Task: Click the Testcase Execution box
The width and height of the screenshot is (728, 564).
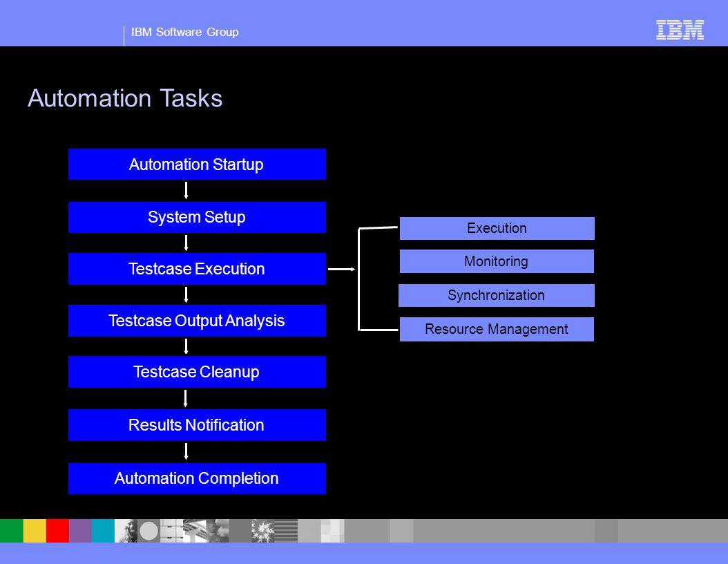Action: point(197,269)
